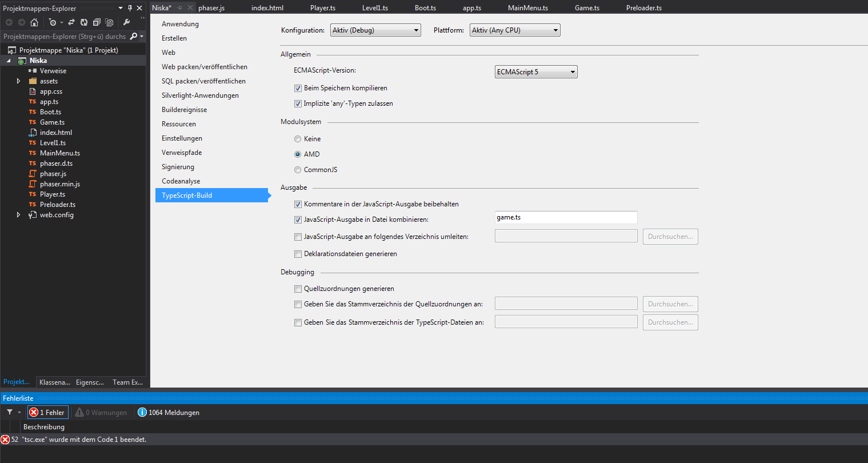Switch to the Player.ts tab

pos(323,8)
